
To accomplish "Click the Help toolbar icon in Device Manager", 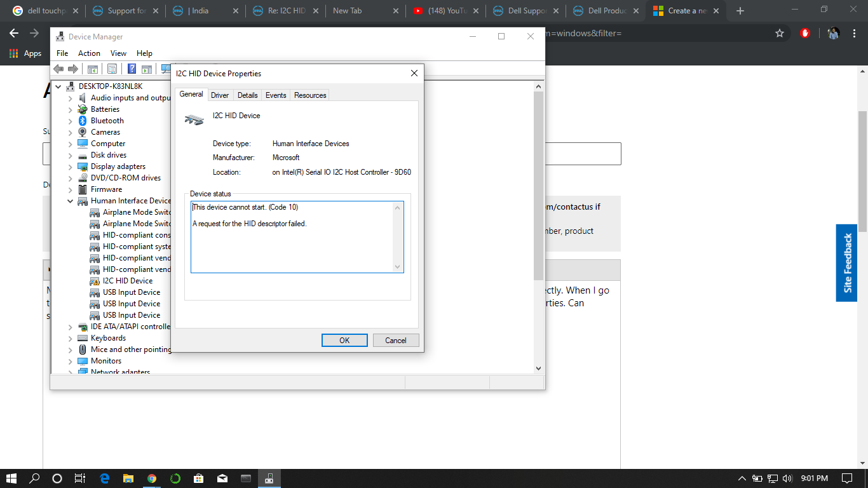I will pyautogui.click(x=132, y=69).
